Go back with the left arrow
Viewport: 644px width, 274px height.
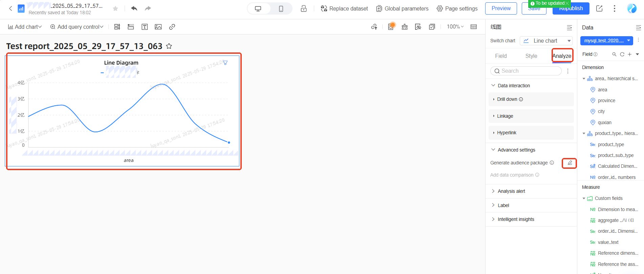pyautogui.click(x=10, y=8)
